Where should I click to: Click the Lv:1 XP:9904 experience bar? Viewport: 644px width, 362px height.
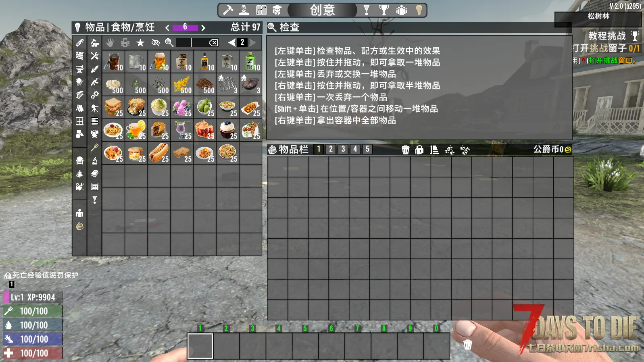point(33,297)
